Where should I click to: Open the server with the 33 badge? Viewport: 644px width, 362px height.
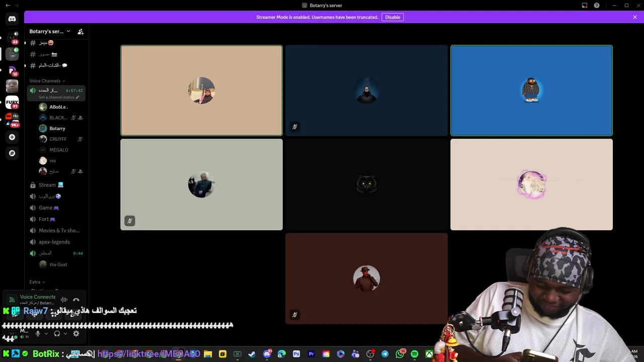[x=12, y=38]
